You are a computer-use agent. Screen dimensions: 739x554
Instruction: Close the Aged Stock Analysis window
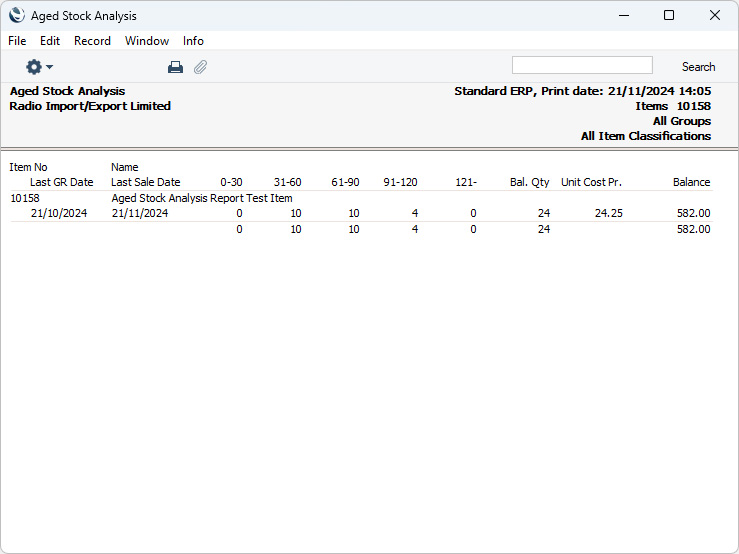point(714,15)
